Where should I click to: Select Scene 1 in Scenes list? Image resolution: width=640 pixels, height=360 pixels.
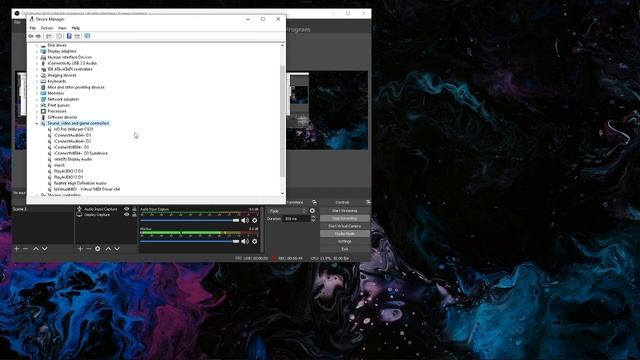coord(42,209)
